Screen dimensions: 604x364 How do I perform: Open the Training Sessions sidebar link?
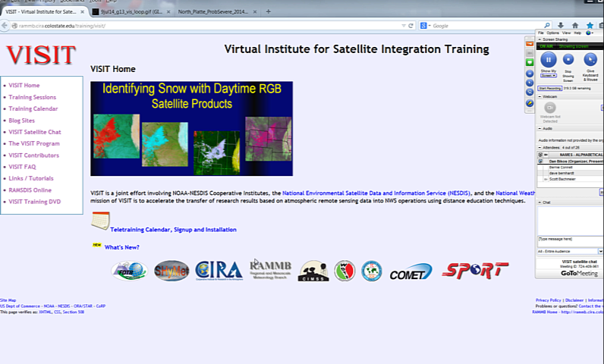32,97
